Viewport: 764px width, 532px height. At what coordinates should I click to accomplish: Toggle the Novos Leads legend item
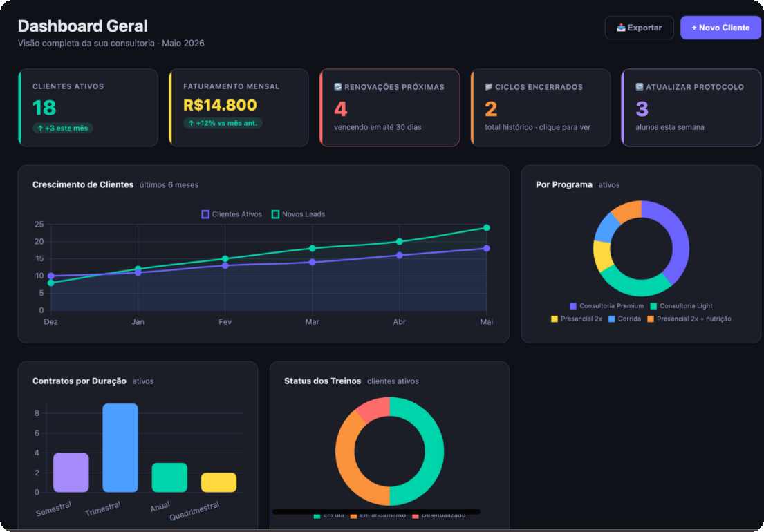[298, 214]
